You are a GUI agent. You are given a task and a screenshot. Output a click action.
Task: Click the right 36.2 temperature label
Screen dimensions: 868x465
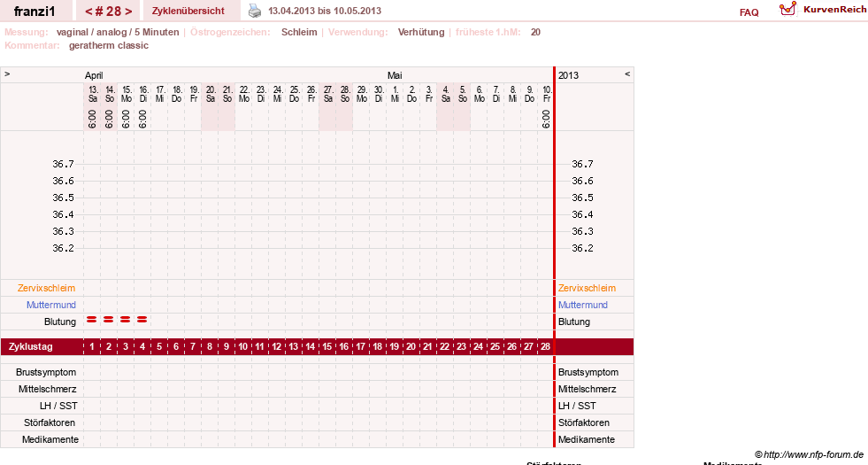click(x=582, y=248)
